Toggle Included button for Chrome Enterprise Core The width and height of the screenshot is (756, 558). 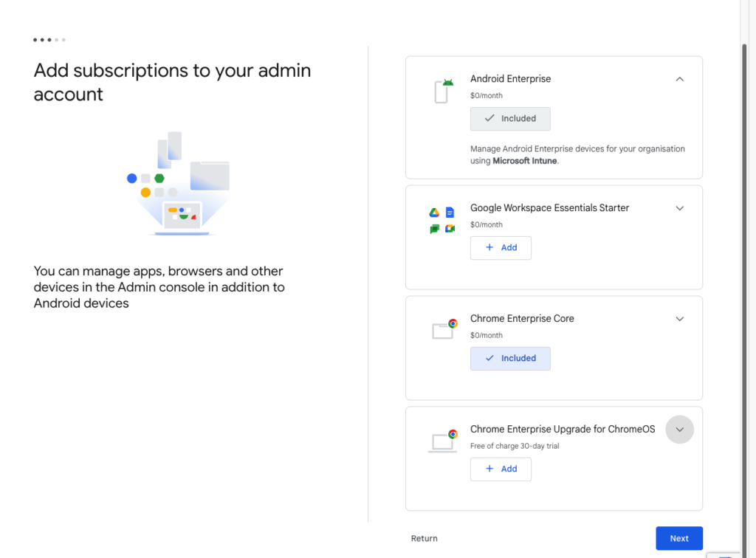(510, 359)
